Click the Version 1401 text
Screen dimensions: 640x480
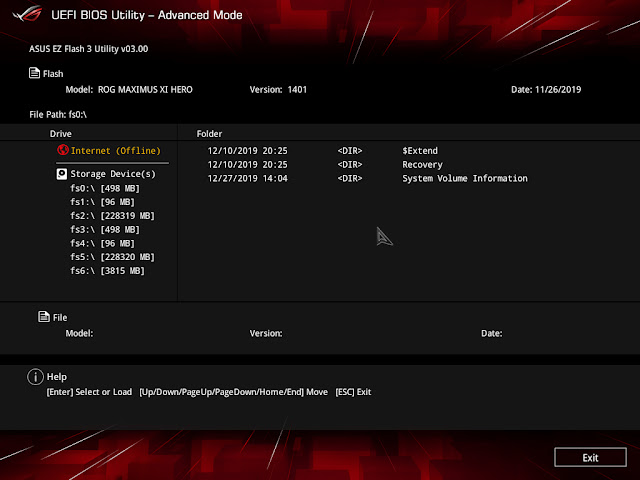278,89
